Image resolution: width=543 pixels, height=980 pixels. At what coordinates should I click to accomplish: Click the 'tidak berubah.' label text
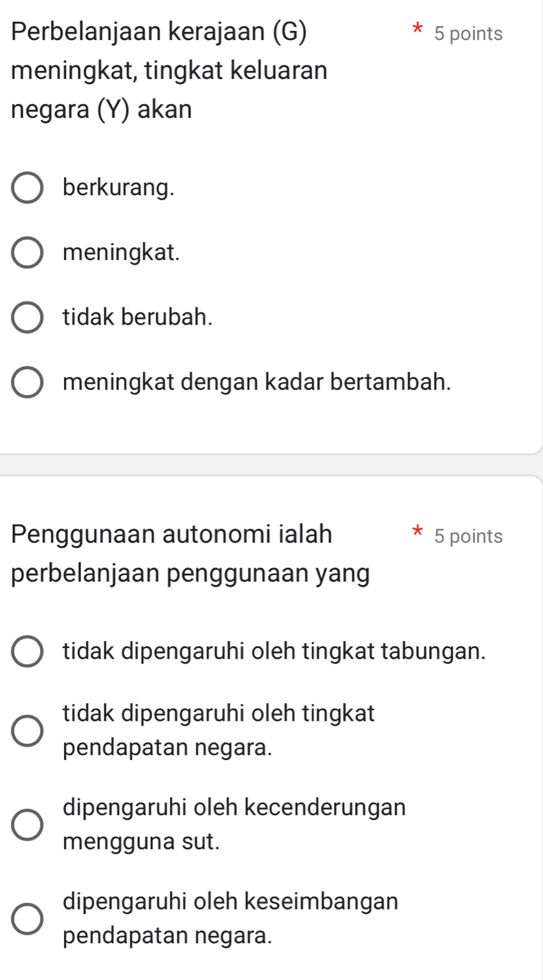pyautogui.click(x=138, y=318)
